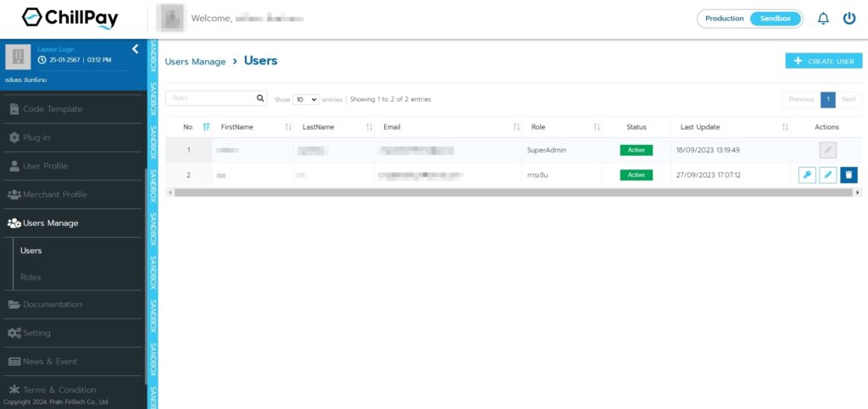Sort by No. column icon
Viewport: 868px width, 409px height.
(206, 127)
